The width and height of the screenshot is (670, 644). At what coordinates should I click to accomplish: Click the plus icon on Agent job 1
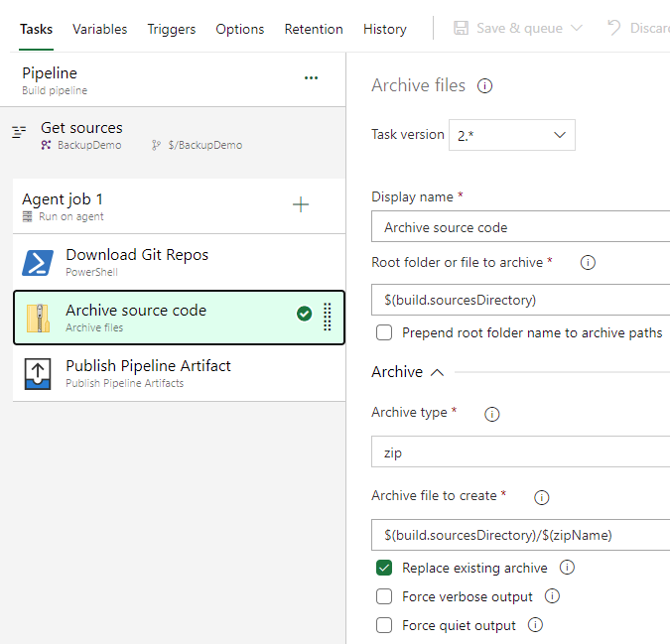[x=301, y=205]
